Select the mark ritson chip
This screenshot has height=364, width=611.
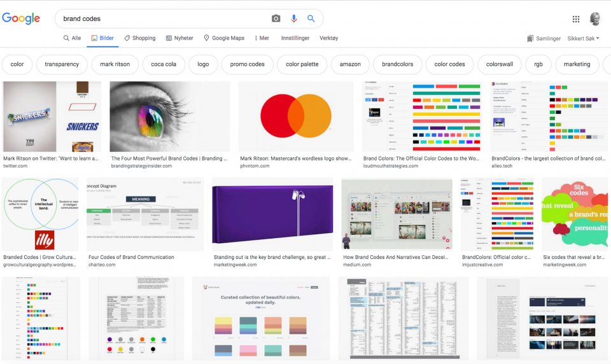coord(115,64)
